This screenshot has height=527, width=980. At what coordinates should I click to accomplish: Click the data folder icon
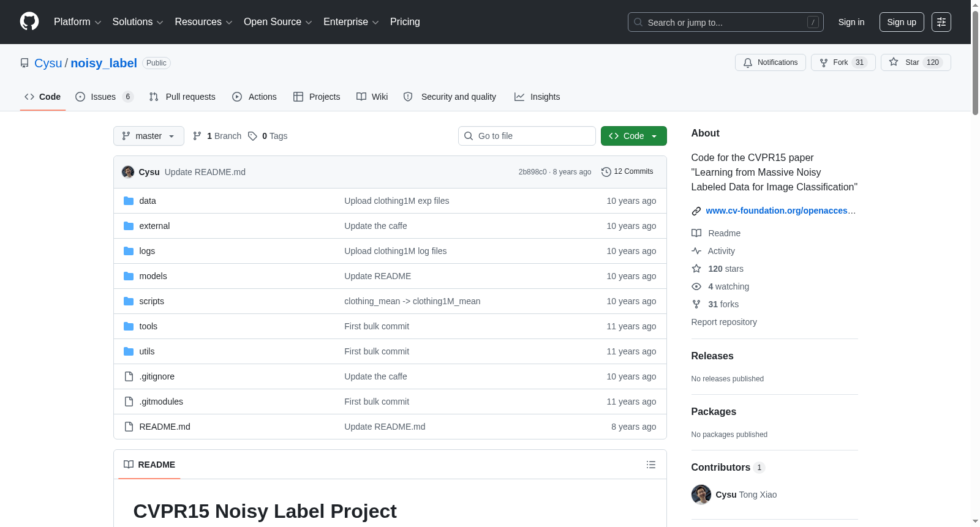tap(129, 201)
